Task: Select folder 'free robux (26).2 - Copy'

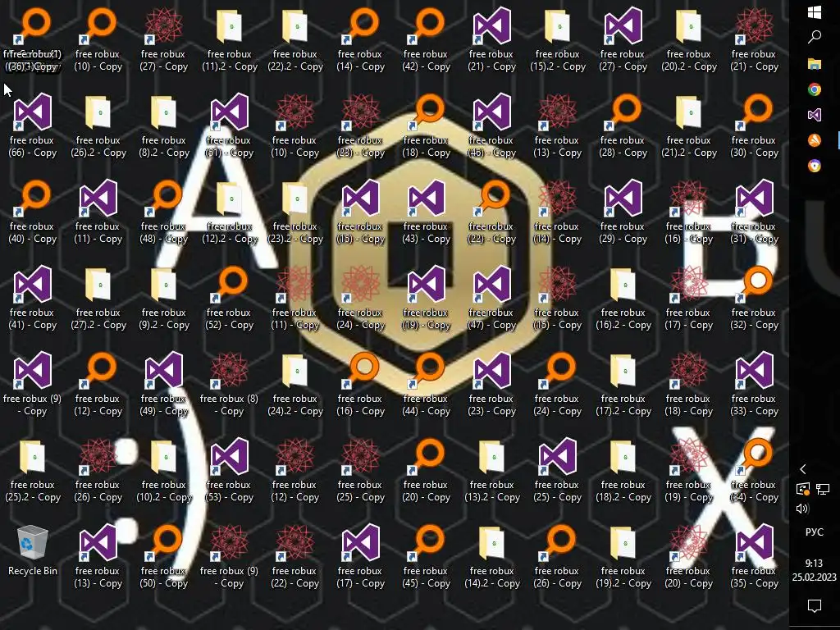Action: [98, 126]
